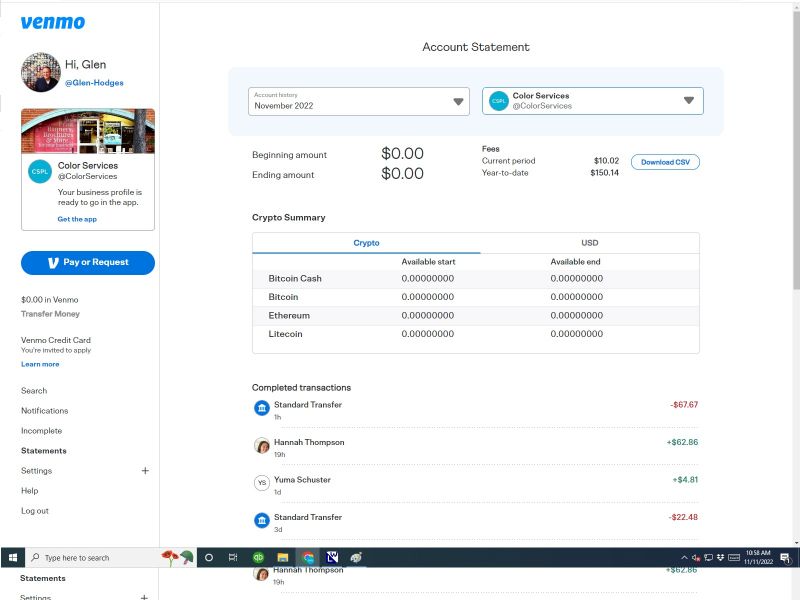The width and height of the screenshot is (800, 600).
Task: Open Glen's profile picture
Action: tap(40, 72)
